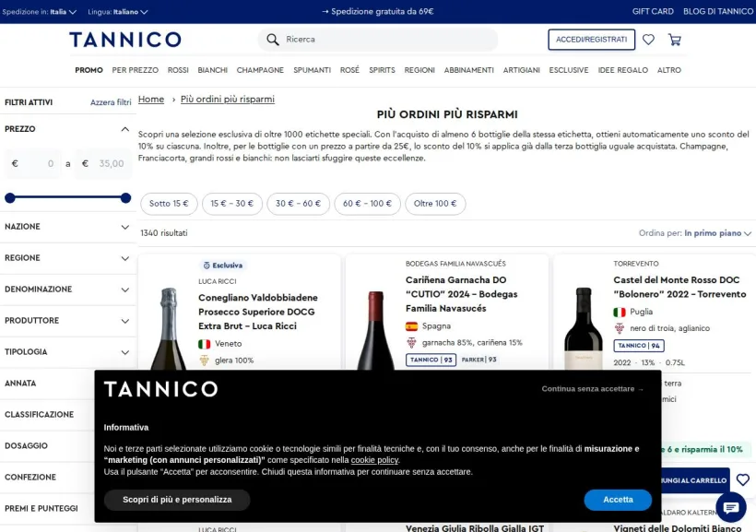Open the ALTRO menu
The image size is (756, 532).
[668, 70]
